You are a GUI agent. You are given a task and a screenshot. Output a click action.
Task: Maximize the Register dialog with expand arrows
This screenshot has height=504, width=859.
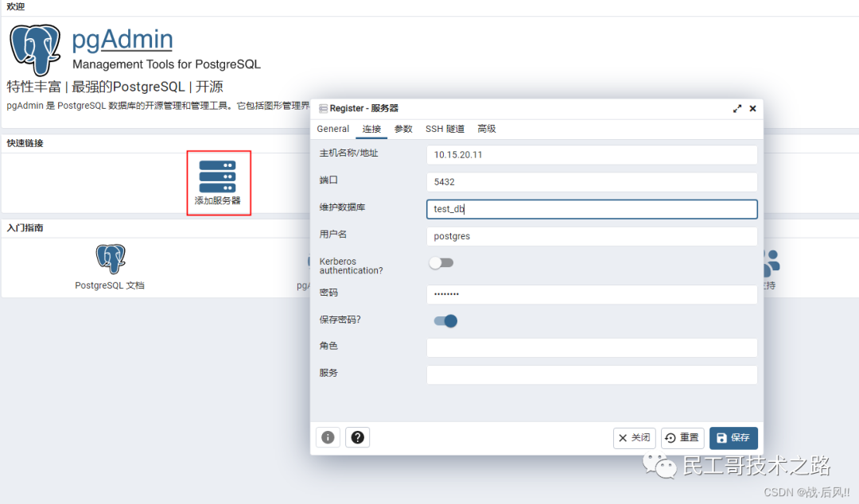[737, 108]
